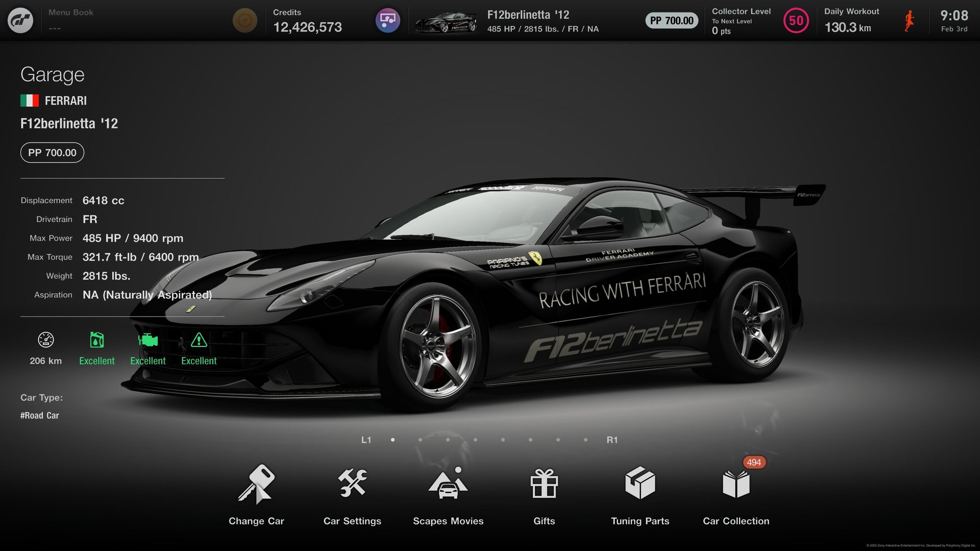980x551 pixels.
Task: Click the 9:08 clock display
Action: point(954,15)
